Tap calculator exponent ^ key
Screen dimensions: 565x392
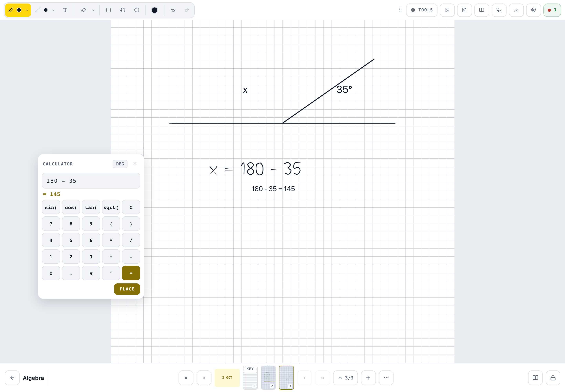click(x=111, y=273)
